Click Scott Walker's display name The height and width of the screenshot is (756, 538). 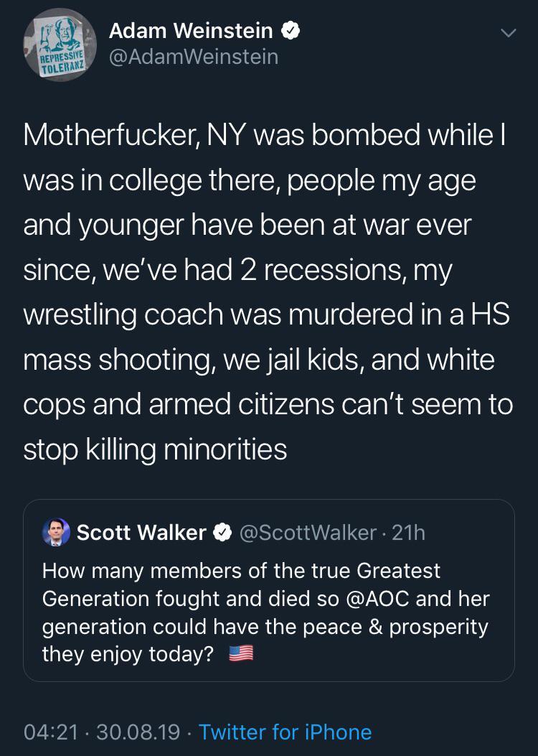pyautogui.click(x=142, y=532)
